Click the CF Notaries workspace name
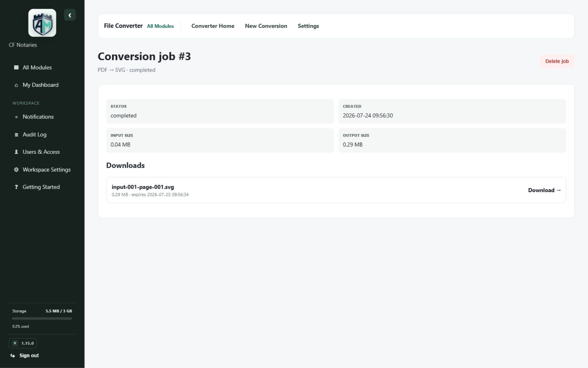Screen dimensions: 588x368 [x=23, y=45]
